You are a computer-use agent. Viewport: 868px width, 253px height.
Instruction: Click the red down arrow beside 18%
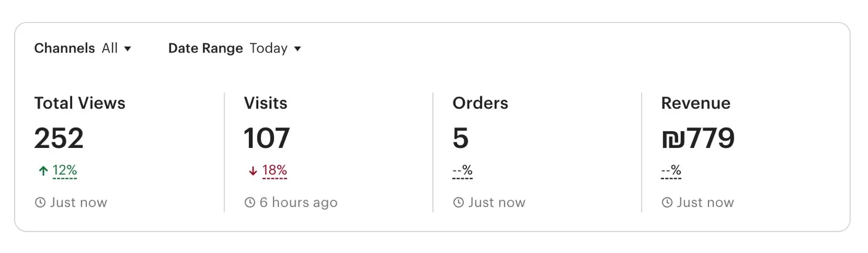(253, 171)
